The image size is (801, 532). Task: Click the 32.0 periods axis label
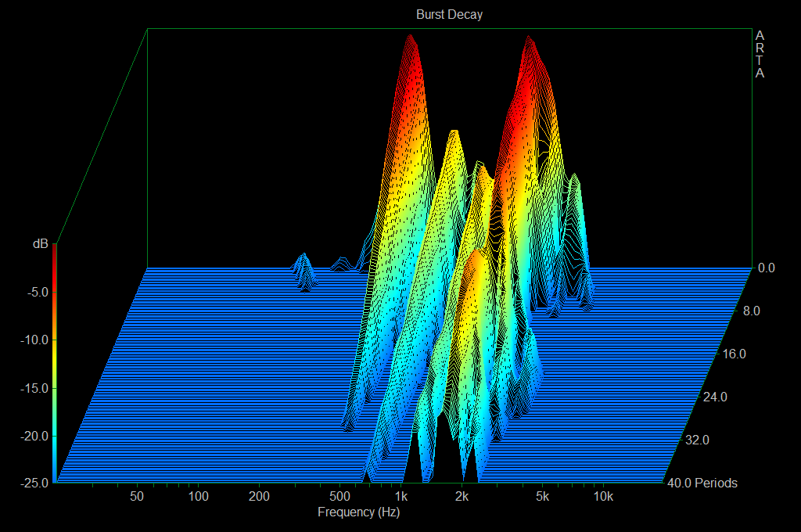697,440
